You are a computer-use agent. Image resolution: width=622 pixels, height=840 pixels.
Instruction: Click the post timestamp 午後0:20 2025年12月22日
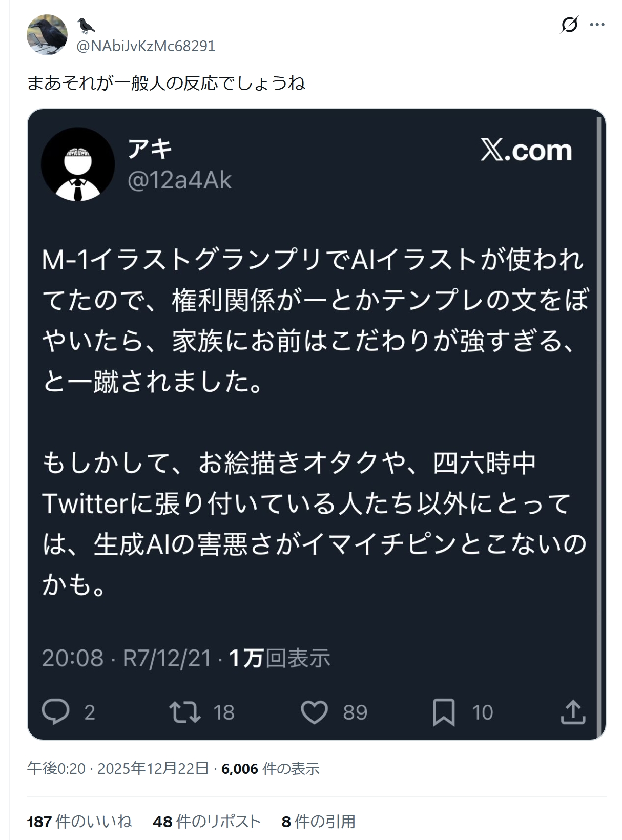118,768
